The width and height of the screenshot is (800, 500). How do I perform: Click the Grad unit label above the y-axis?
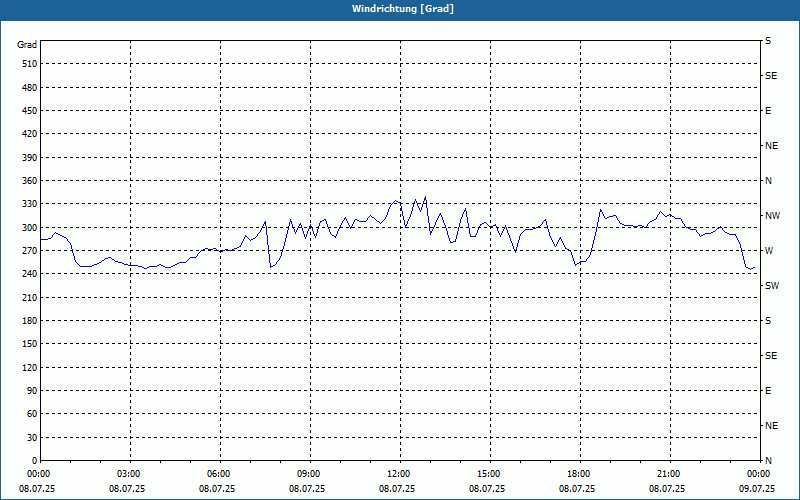coord(27,45)
